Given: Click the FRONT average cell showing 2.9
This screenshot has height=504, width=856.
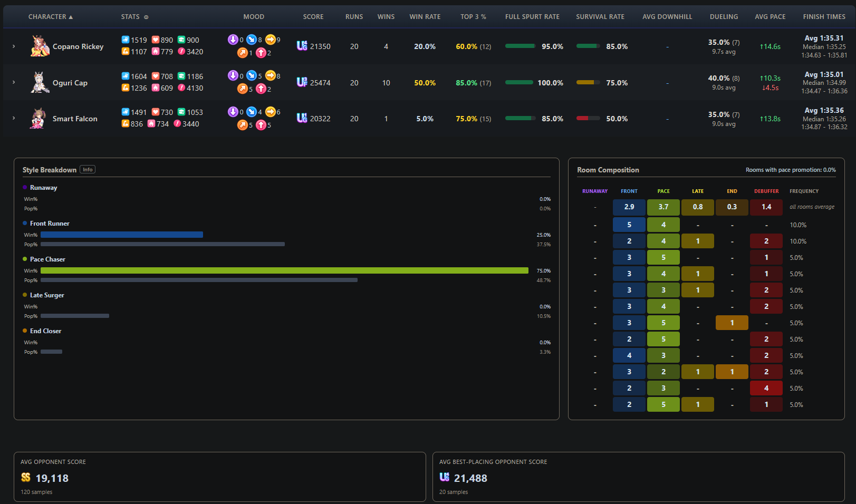Looking at the screenshot, I should tap(629, 207).
